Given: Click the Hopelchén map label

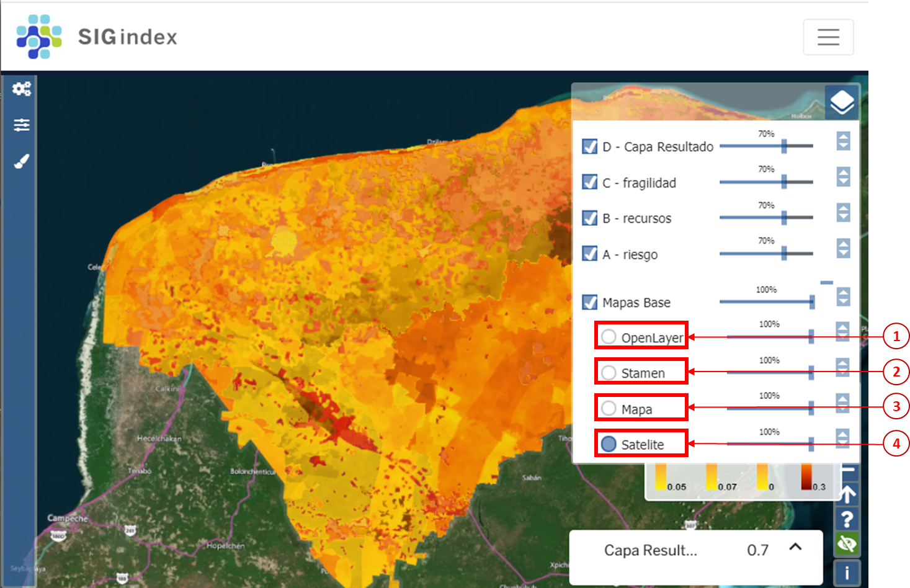Looking at the screenshot, I should coord(226,546).
